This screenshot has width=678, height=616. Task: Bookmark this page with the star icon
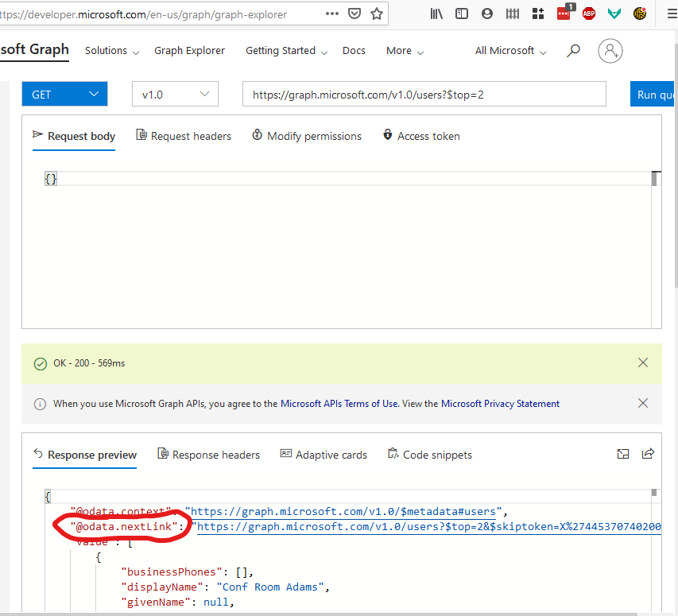pyautogui.click(x=377, y=14)
